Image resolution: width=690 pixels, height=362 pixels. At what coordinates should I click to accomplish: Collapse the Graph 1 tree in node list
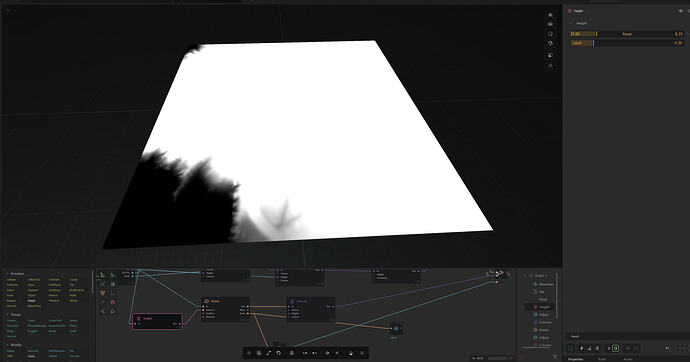(525, 276)
